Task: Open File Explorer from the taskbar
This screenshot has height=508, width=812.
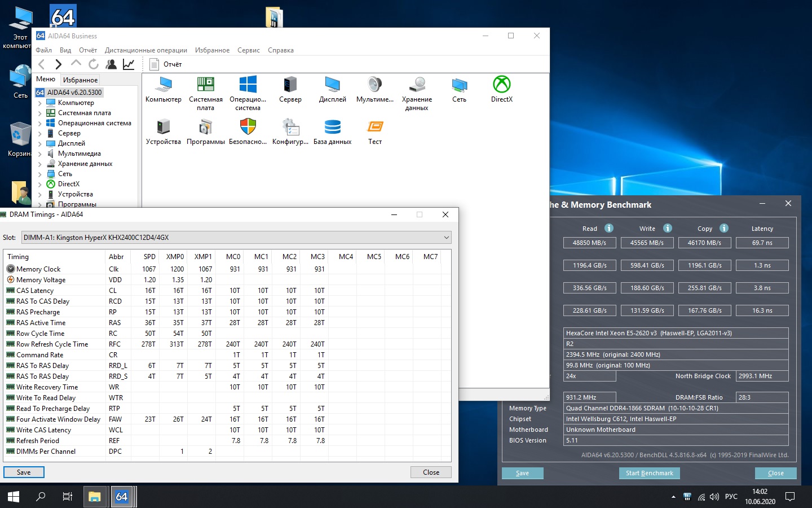Action: 94,497
